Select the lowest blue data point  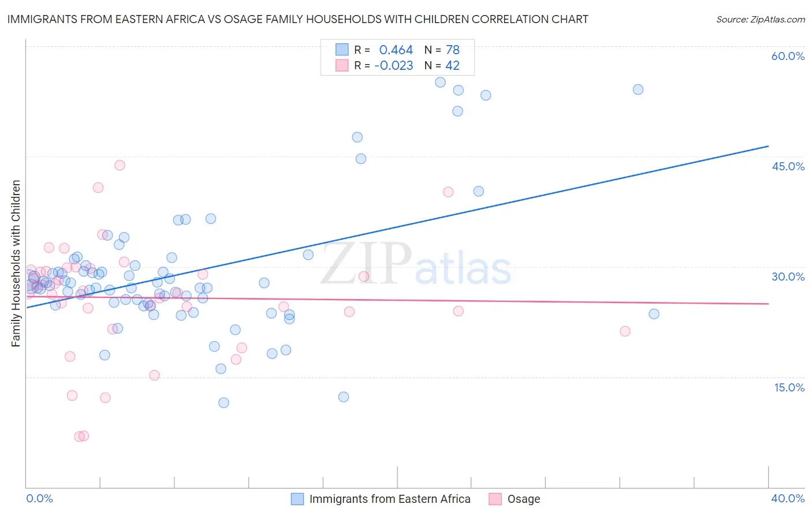224,402
